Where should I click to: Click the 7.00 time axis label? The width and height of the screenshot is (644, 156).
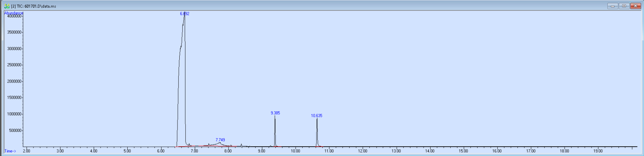[194, 151]
